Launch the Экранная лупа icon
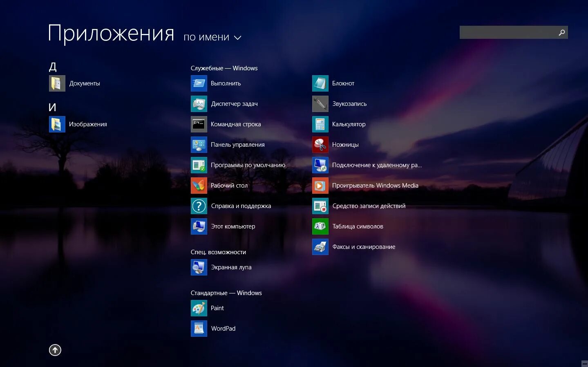Viewport: 588px width, 367px height. (x=199, y=267)
